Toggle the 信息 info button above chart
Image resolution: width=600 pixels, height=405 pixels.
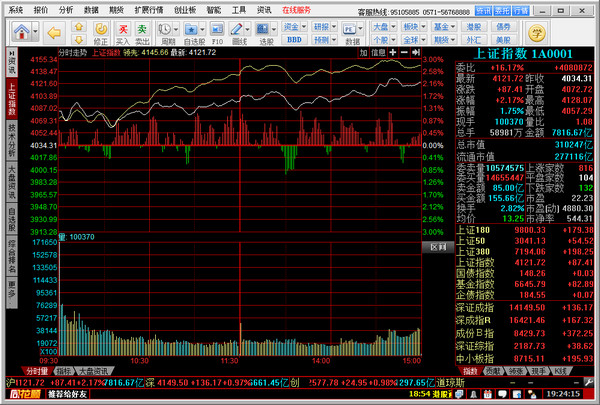coord(378,52)
